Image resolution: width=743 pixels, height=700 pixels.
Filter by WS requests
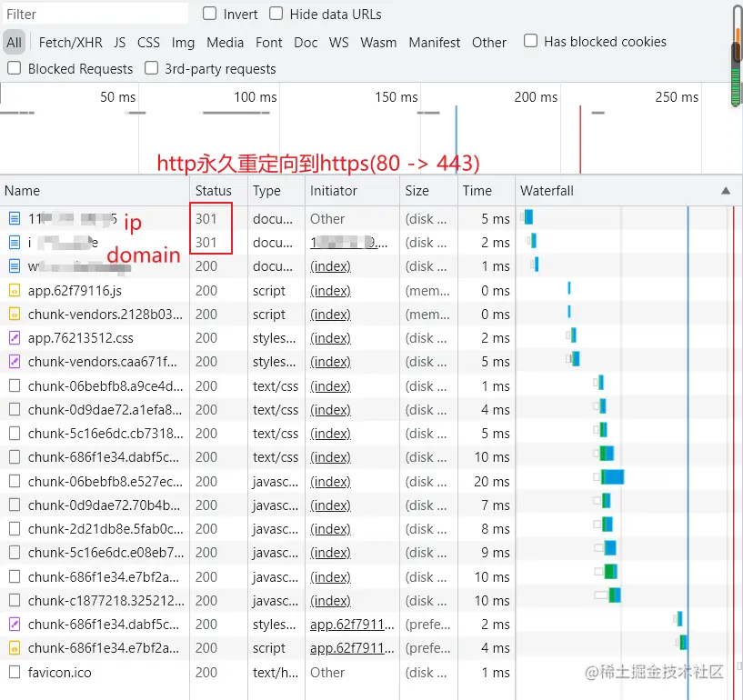[x=339, y=42]
